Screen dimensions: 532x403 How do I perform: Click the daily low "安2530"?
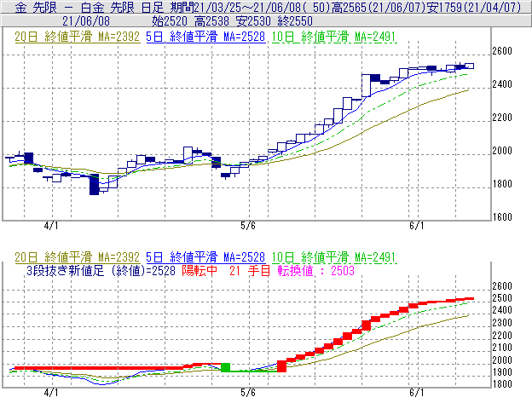click(253, 21)
